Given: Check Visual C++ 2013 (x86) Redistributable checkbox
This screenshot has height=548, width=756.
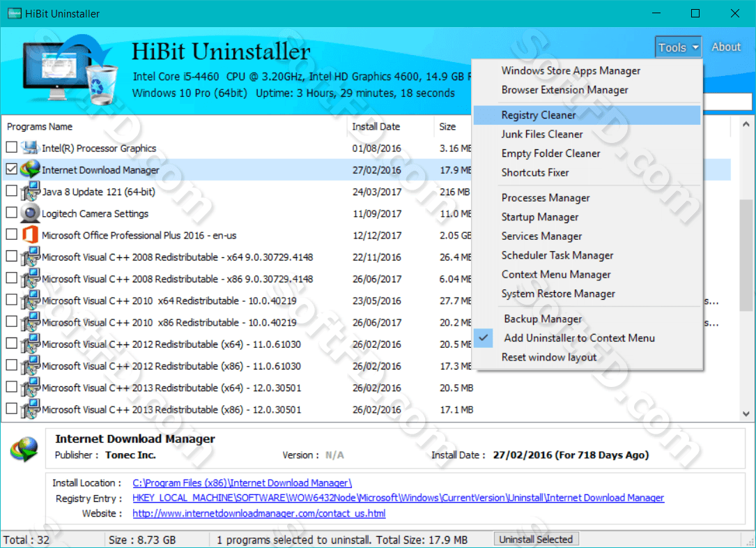Looking at the screenshot, I should pos(12,409).
